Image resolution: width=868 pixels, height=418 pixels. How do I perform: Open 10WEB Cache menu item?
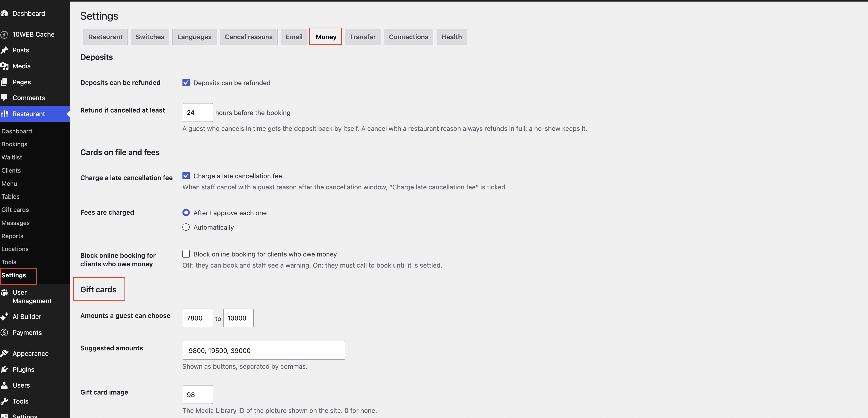(33, 34)
